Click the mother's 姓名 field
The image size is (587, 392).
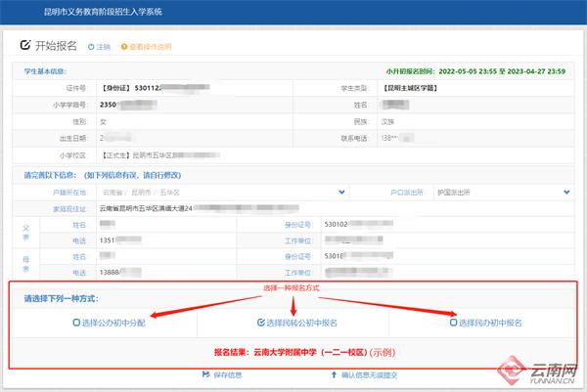coord(166,256)
